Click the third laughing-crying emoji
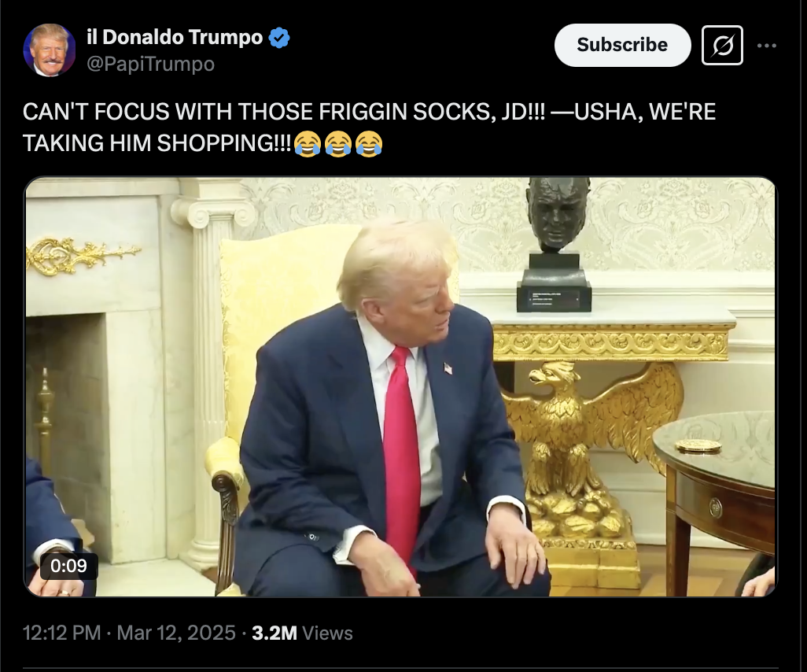 point(369,143)
